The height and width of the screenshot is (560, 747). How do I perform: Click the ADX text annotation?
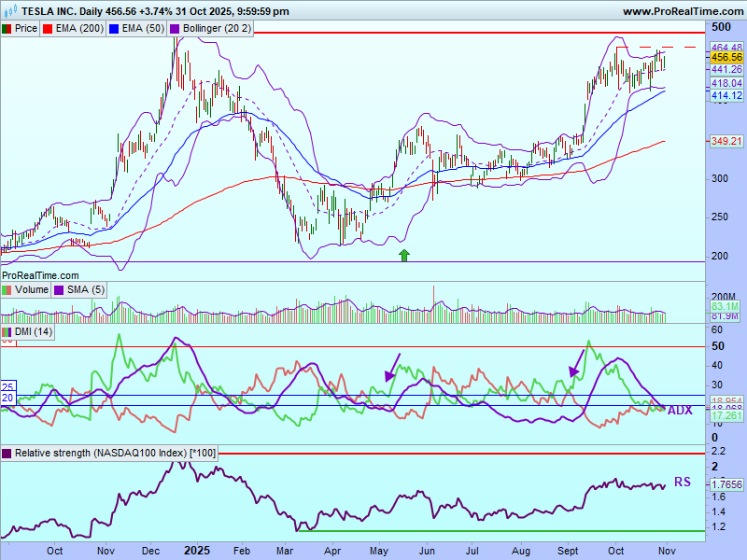[679, 410]
